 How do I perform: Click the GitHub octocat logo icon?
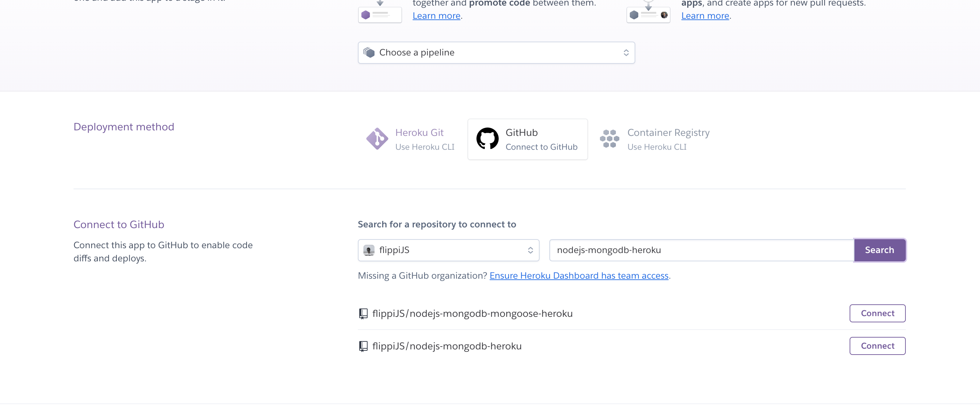point(487,139)
